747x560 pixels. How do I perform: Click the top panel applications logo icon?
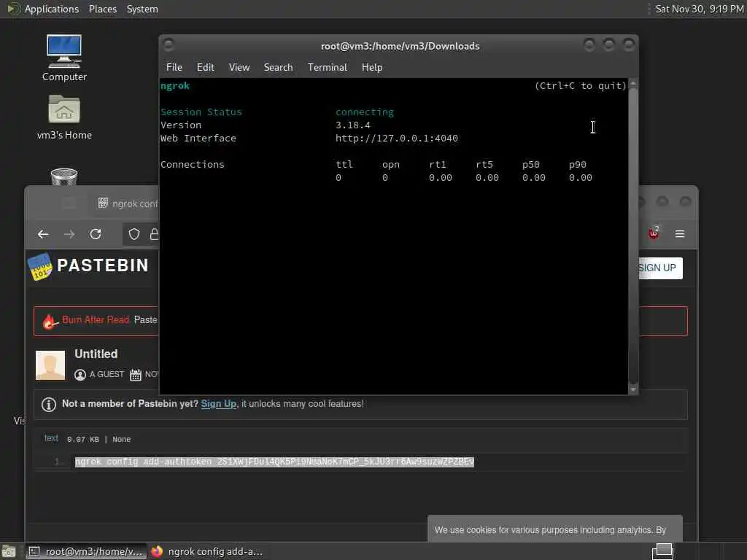[x=13, y=9]
